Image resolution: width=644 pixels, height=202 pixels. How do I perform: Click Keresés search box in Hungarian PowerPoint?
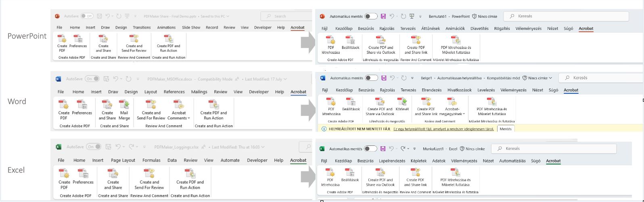coord(566,16)
